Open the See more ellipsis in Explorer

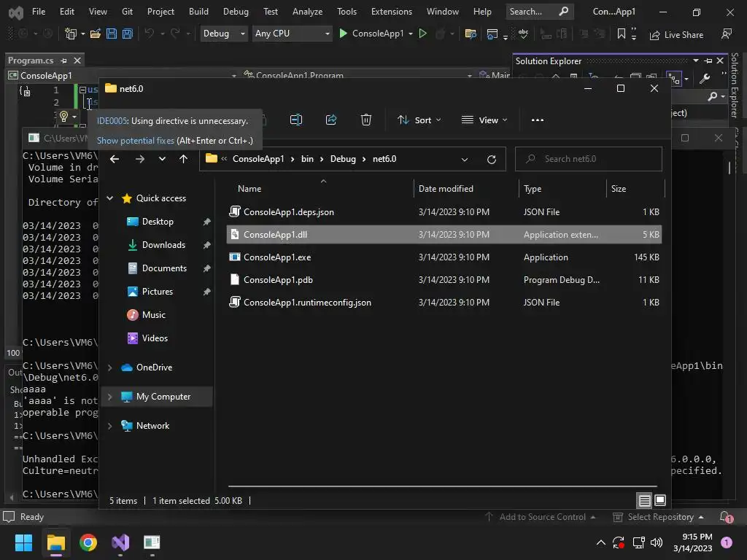pyautogui.click(x=538, y=120)
